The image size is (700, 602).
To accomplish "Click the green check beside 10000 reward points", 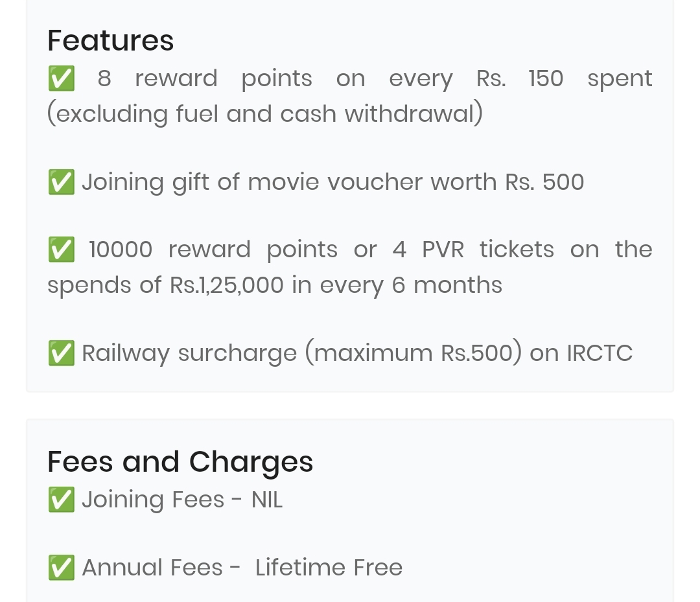I will [x=62, y=249].
